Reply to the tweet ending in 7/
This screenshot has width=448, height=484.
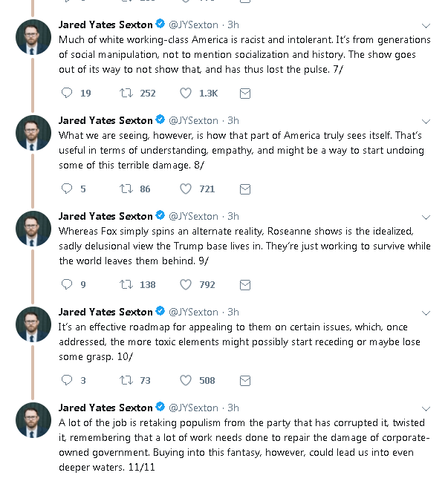[x=67, y=93]
